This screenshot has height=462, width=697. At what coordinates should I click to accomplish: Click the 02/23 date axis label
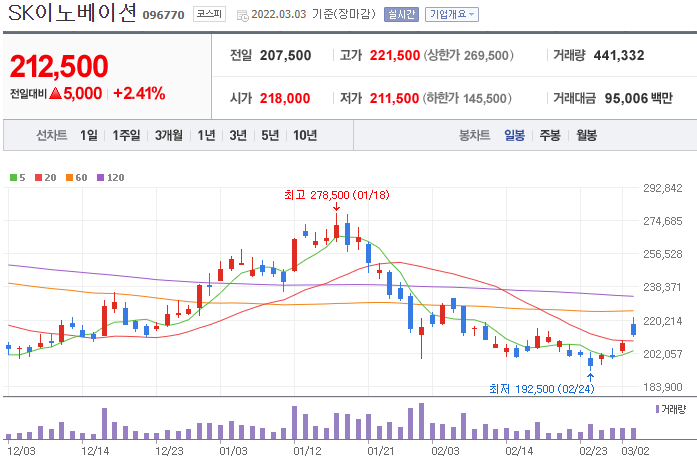(593, 451)
